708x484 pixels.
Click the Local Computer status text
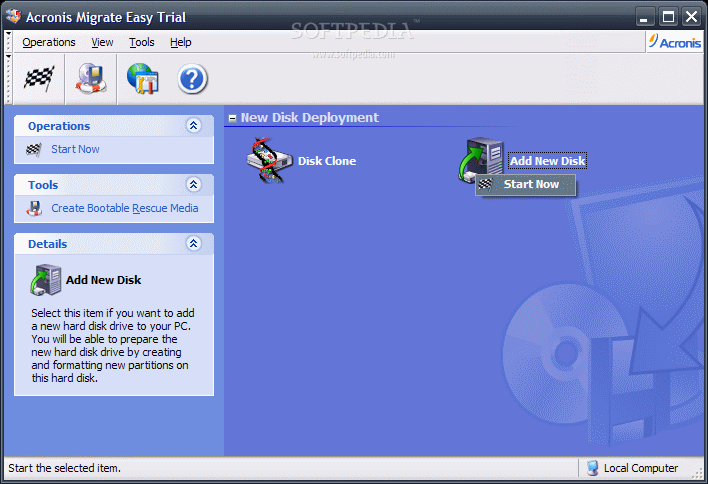coord(641,468)
